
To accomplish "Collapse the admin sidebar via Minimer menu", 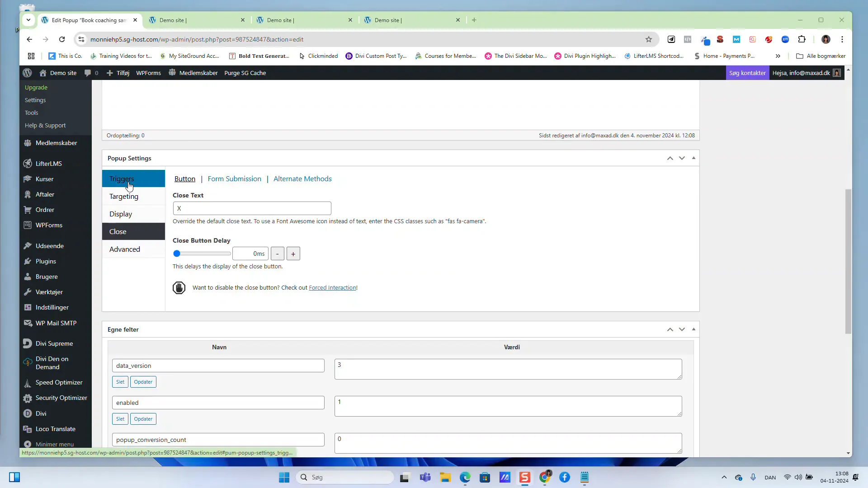I will tap(54, 444).
